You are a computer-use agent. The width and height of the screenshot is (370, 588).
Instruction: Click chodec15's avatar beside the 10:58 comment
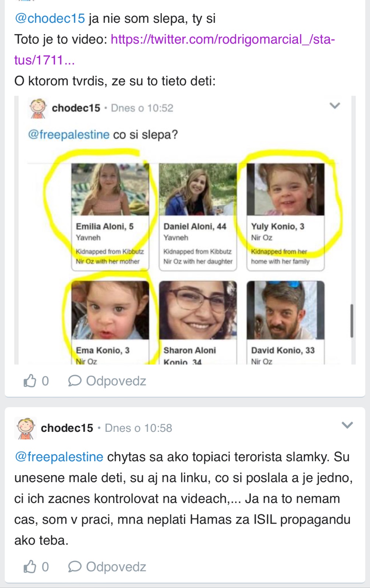pyautogui.click(x=26, y=429)
